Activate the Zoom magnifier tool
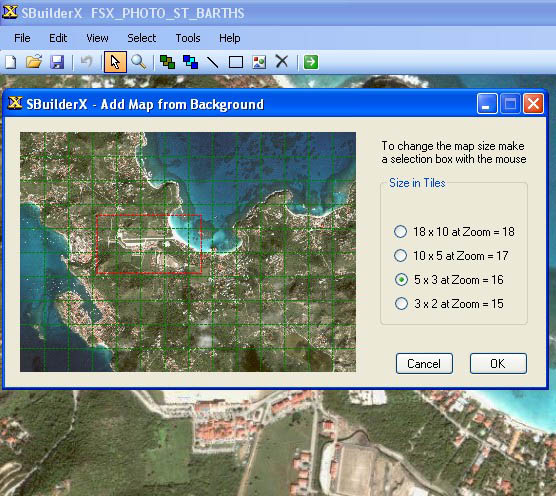Image resolution: width=556 pixels, height=496 pixels. pos(139,62)
